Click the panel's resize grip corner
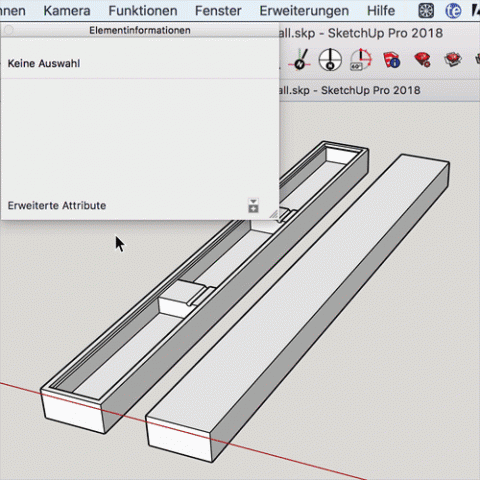Screen dimensions: 480x480 click(274, 214)
